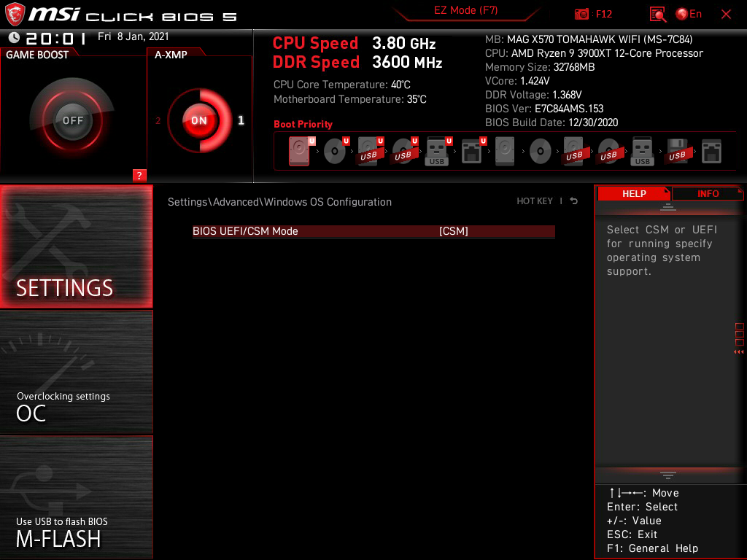
Task: Click the VCore 1.424V line
Action: point(517,81)
